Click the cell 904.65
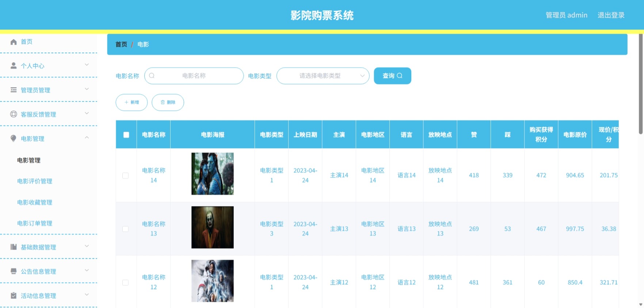Viewport: 644px width, 308px height. (575, 175)
